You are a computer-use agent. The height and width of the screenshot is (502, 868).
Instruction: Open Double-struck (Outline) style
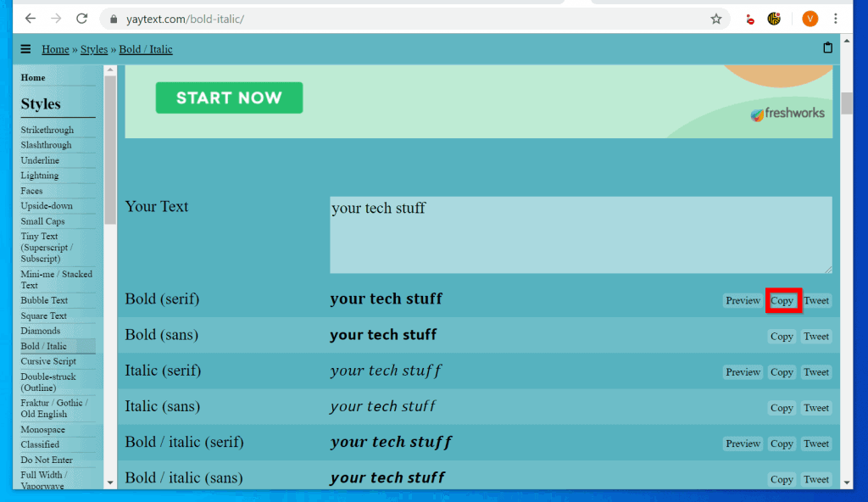click(x=48, y=382)
